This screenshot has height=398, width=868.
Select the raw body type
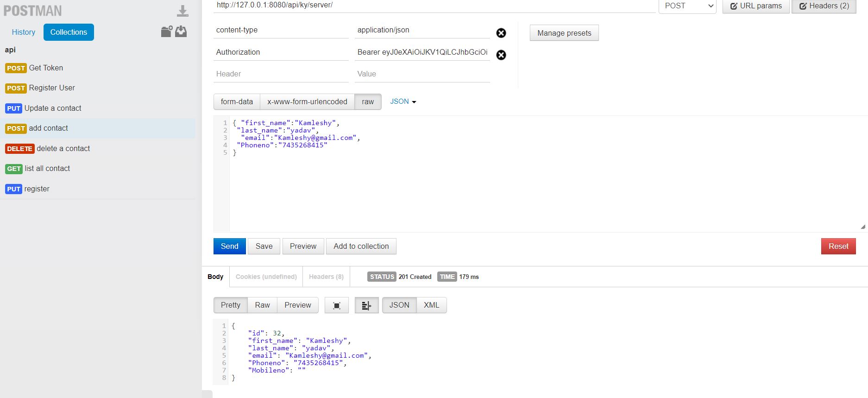pos(368,101)
